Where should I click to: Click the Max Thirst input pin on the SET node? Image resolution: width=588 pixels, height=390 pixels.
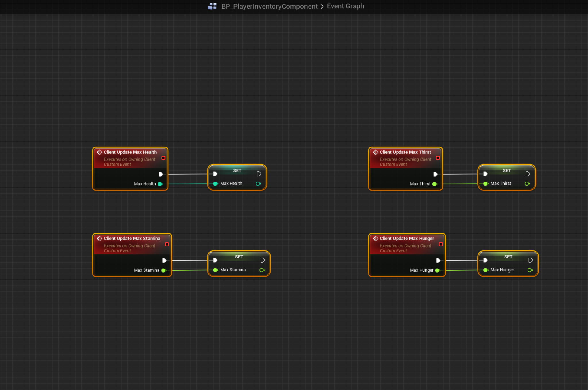486,184
